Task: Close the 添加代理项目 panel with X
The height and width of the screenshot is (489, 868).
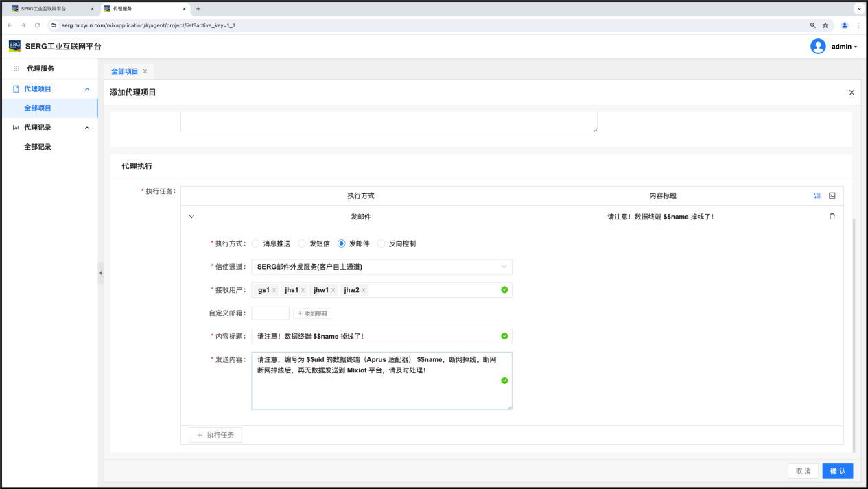Action: tap(852, 93)
